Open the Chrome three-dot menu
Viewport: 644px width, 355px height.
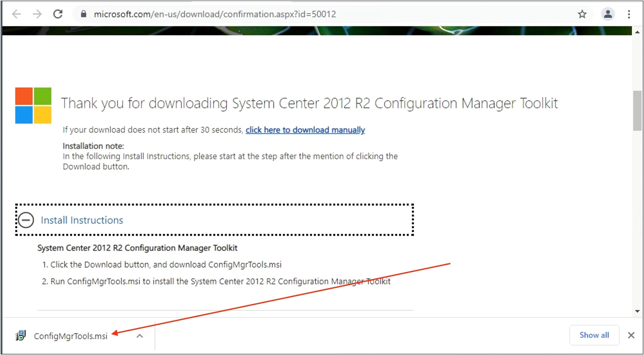click(629, 14)
